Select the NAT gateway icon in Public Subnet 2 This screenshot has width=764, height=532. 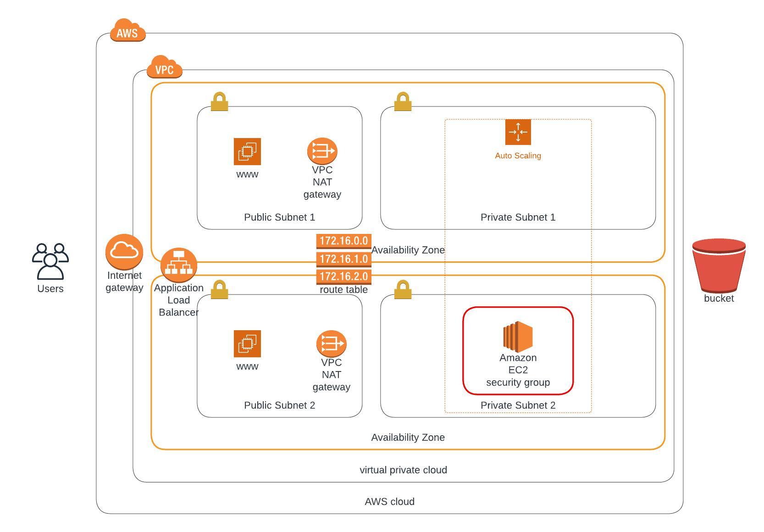(x=331, y=344)
